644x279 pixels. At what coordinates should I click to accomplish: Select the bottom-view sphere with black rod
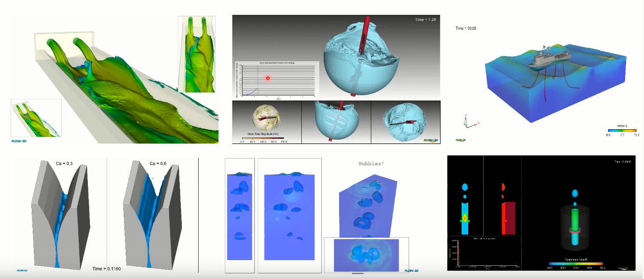(x=405, y=121)
